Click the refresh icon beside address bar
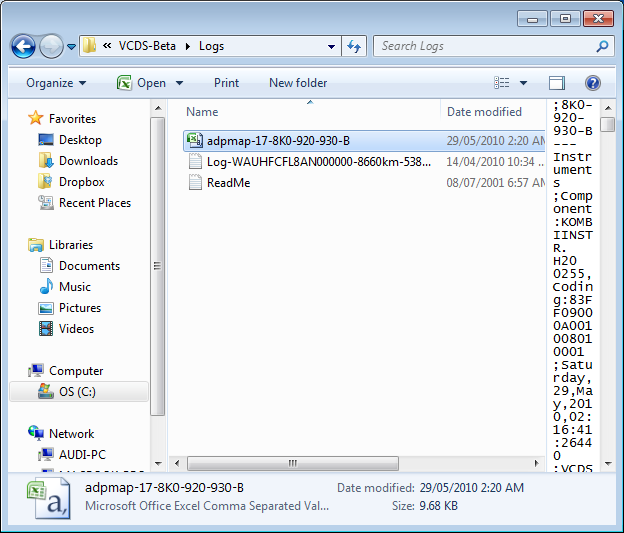 pyautogui.click(x=353, y=46)
